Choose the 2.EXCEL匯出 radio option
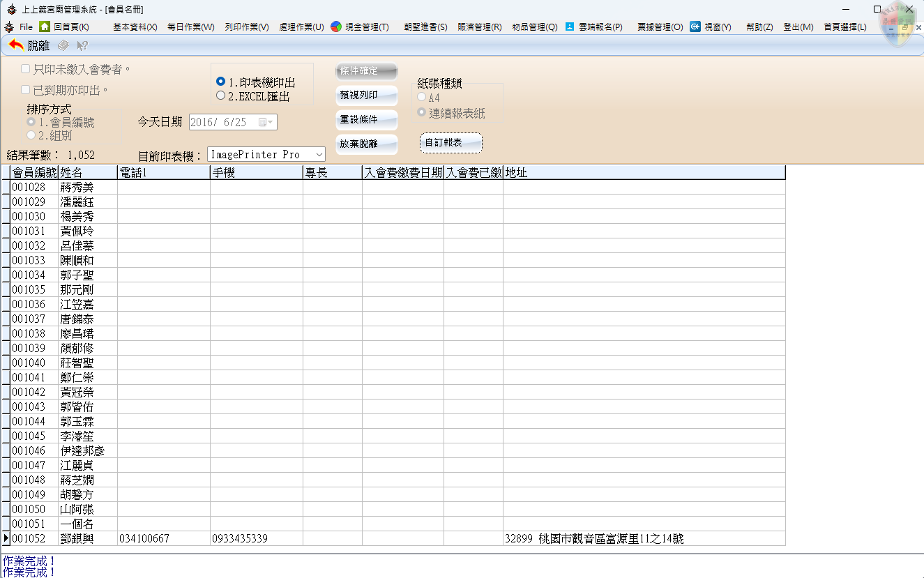This screenshot has width=924, height=578. (221, 96)
